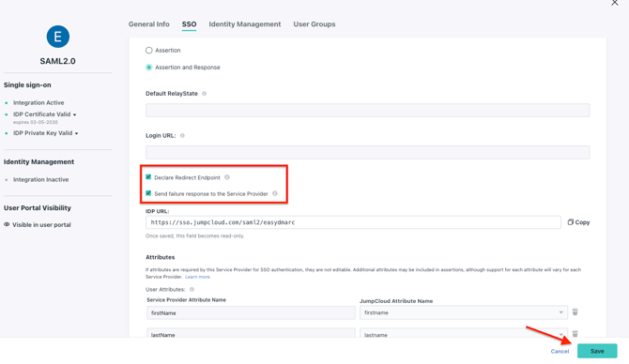This screenshot has height=364, width=629.
Task: Click the info icon next to Login URL
Action: click(x=182, y=135)
